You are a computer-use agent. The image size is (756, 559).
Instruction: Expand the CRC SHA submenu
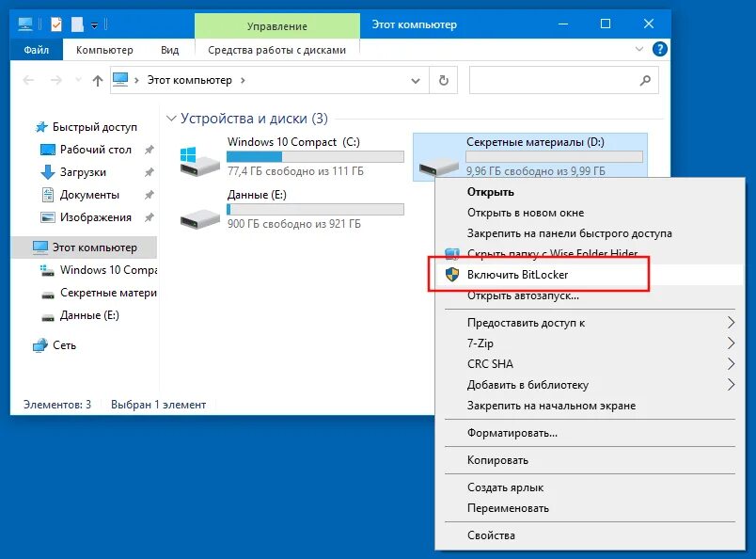click(590, 364)
